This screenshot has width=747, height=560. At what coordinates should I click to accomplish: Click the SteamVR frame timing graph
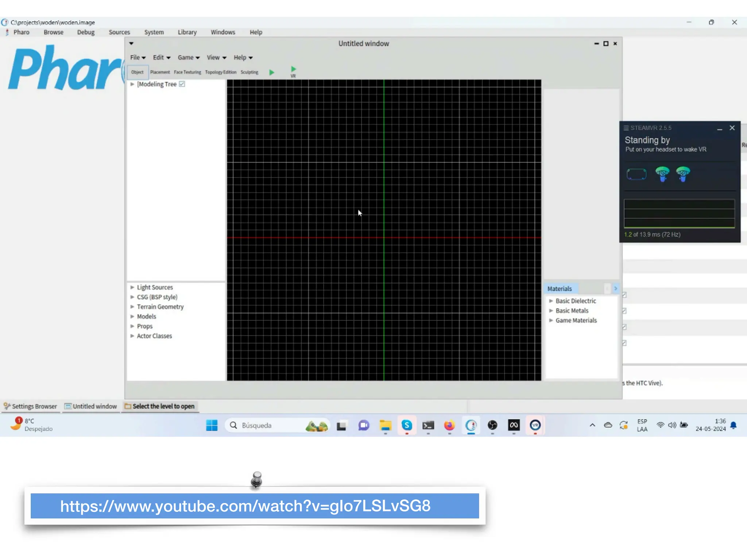[679, 214]
